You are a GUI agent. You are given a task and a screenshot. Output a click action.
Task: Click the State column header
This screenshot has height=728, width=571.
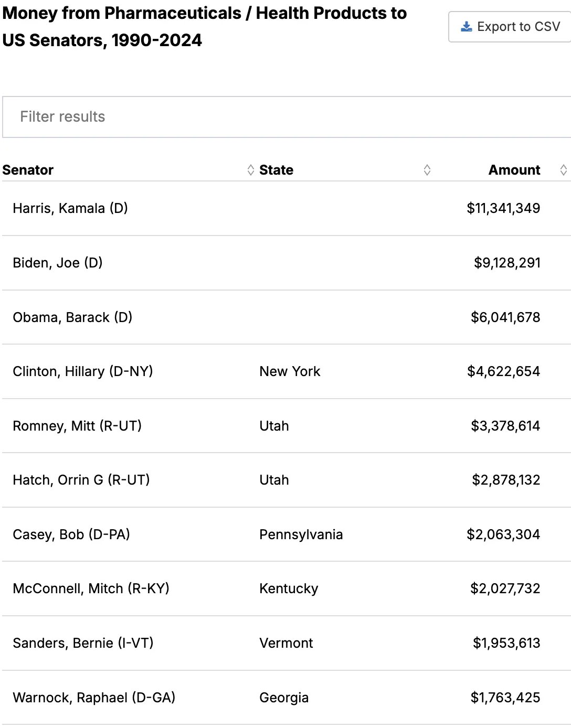point(277,170)
